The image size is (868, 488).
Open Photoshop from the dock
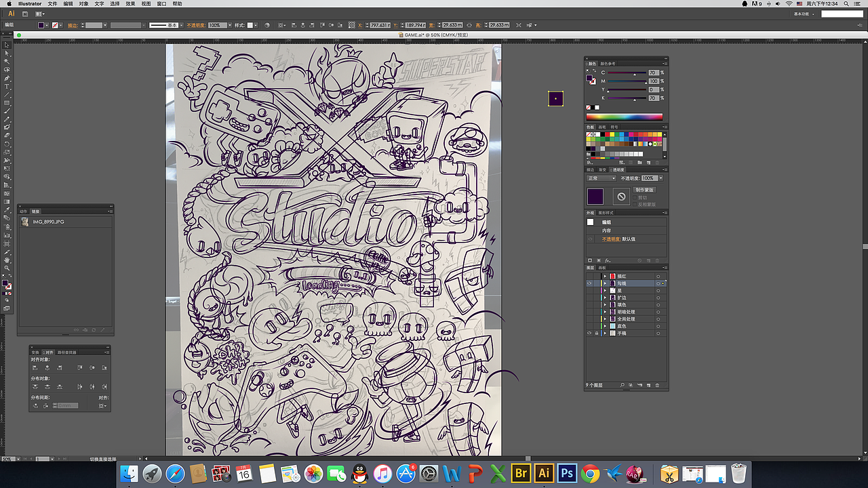coord(567,472)
